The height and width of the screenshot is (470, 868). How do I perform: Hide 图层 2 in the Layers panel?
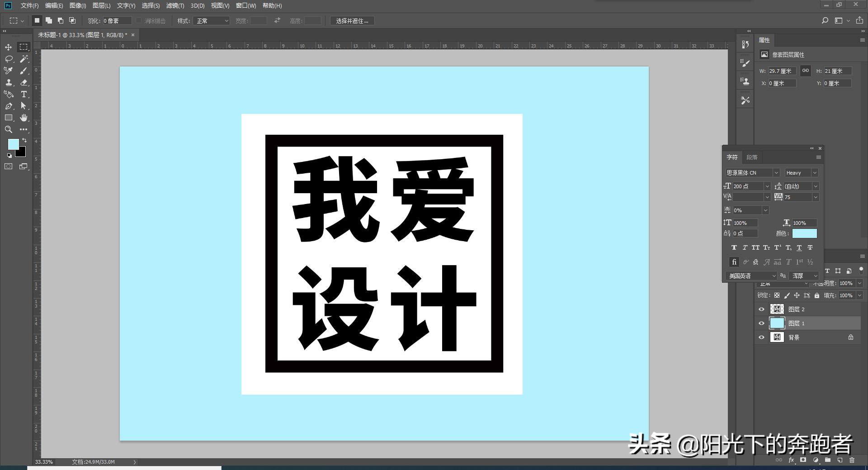(762, 309)
